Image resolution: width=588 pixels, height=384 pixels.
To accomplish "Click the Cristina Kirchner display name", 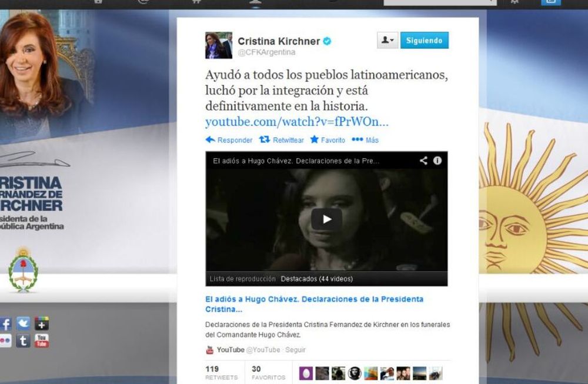I will coord(279,41).
